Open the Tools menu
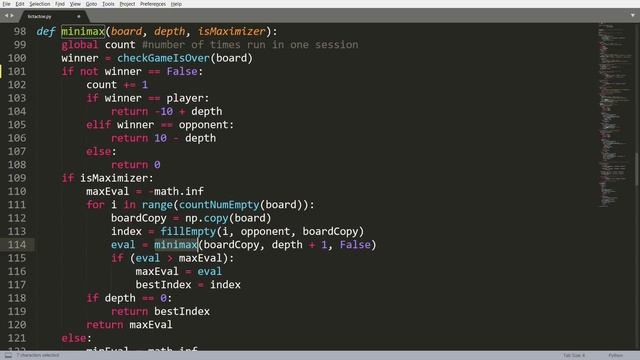640x360 pixels. click(108, 4)
